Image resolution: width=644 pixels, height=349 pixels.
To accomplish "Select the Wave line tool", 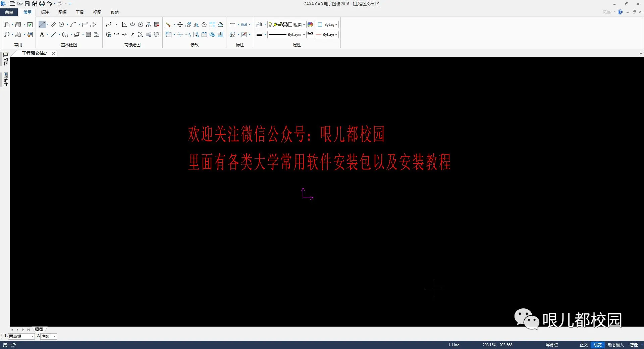I will click(x=117, y=35).
